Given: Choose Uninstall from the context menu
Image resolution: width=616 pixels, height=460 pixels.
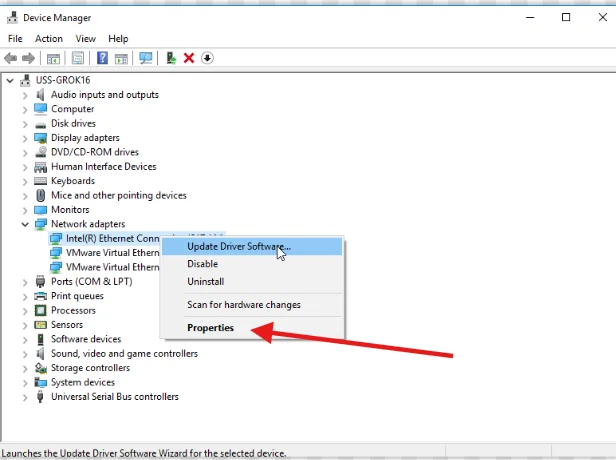Looking at the screenshot, I should point(252,281).
